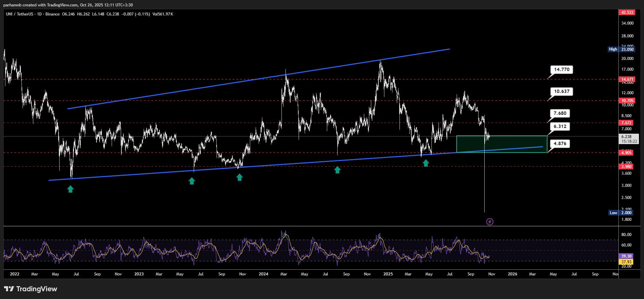This screenshot has width=644, height=299.
Task: Click the 4.876 price callout label
Action: 560,144
